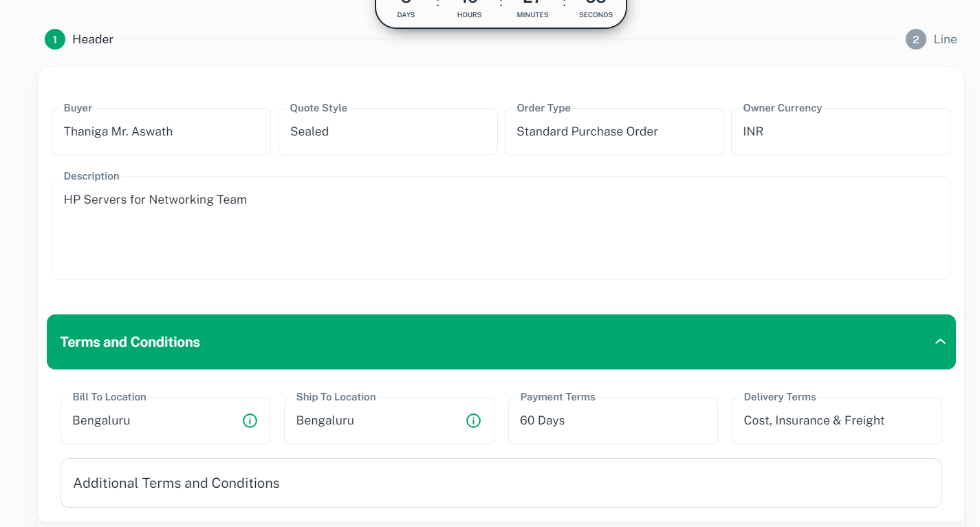Click the DAYS label in countdown timer
This screenshot has height=527, width=980.
point(406,14)
